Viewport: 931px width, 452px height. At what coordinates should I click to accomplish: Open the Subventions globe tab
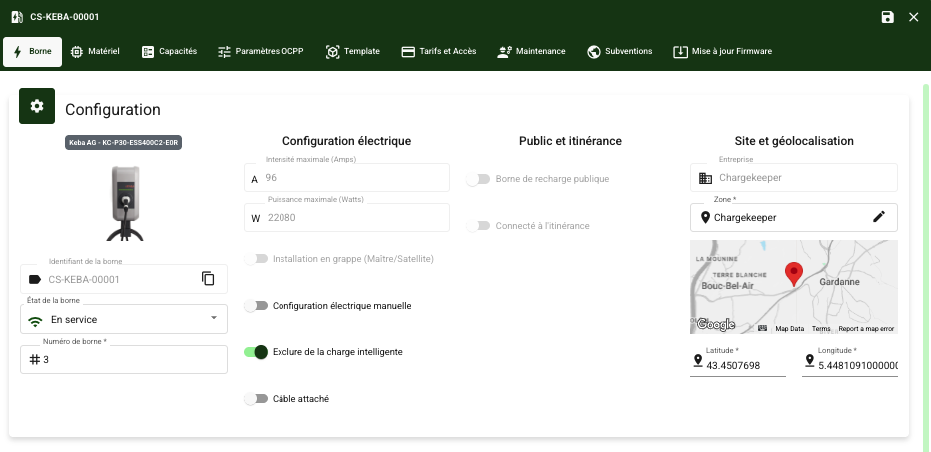620,51
